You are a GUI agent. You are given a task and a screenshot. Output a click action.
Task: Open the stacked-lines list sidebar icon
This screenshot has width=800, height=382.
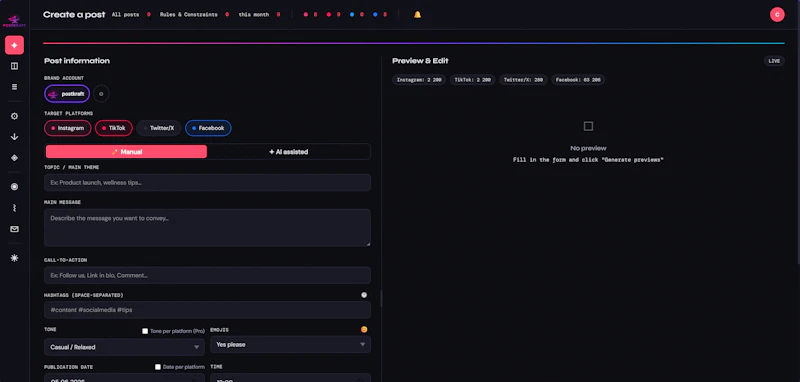coord(14,87)
